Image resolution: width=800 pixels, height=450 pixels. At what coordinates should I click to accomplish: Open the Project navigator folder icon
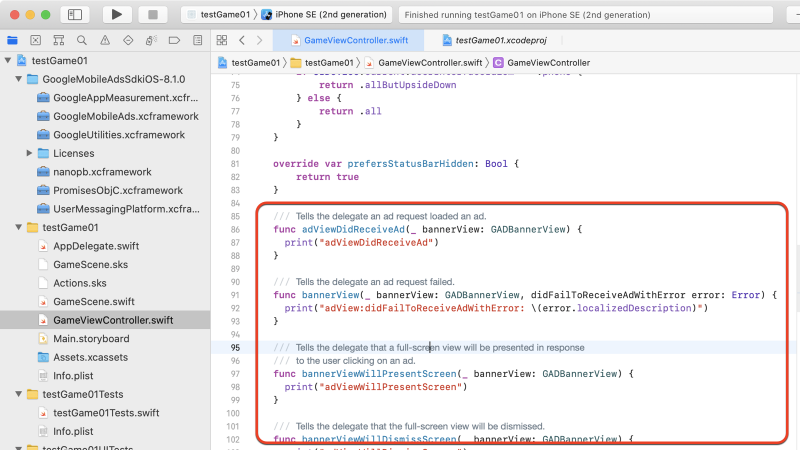click(x=12, y=40)
